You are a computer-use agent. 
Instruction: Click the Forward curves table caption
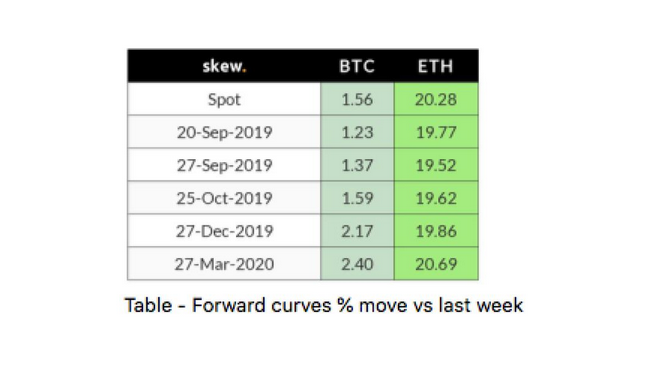click(x=324, y=305)
